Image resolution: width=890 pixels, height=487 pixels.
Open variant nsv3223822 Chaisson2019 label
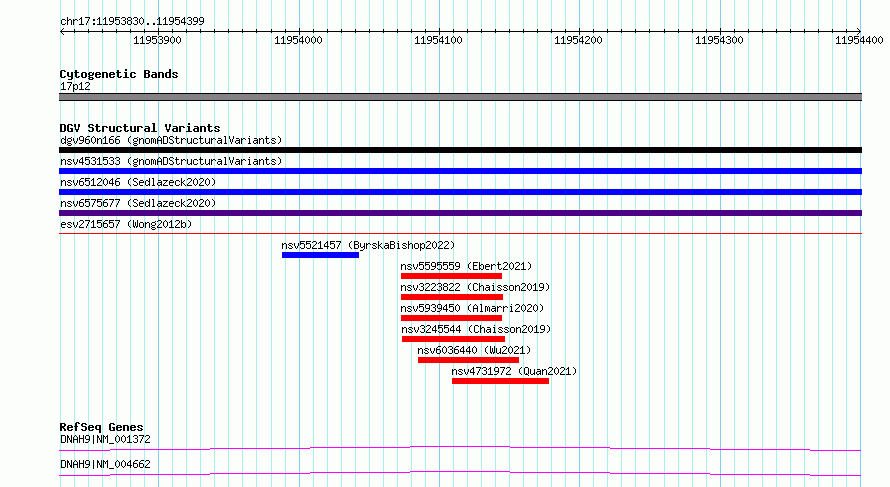pyautogui.click(x=475, y=287)
